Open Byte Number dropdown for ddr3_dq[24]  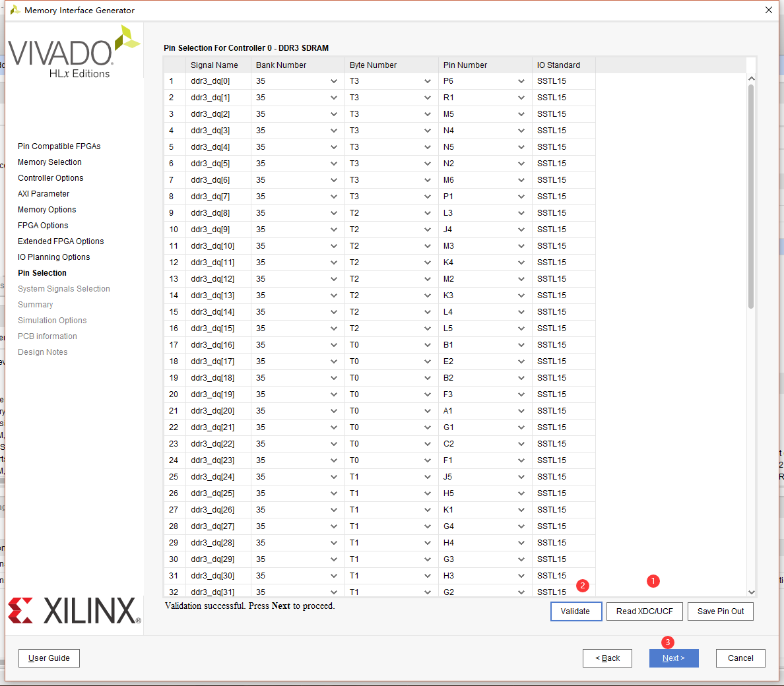click(x=428, y=476)
